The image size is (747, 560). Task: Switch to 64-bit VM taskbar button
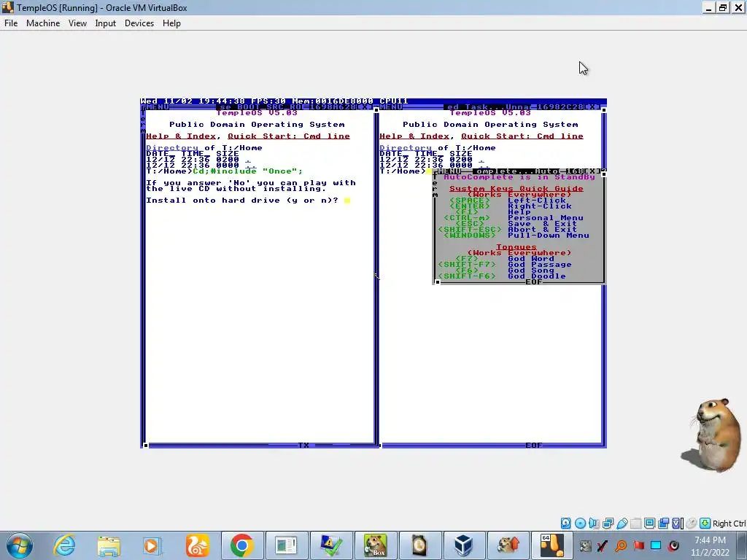(551, 545)
